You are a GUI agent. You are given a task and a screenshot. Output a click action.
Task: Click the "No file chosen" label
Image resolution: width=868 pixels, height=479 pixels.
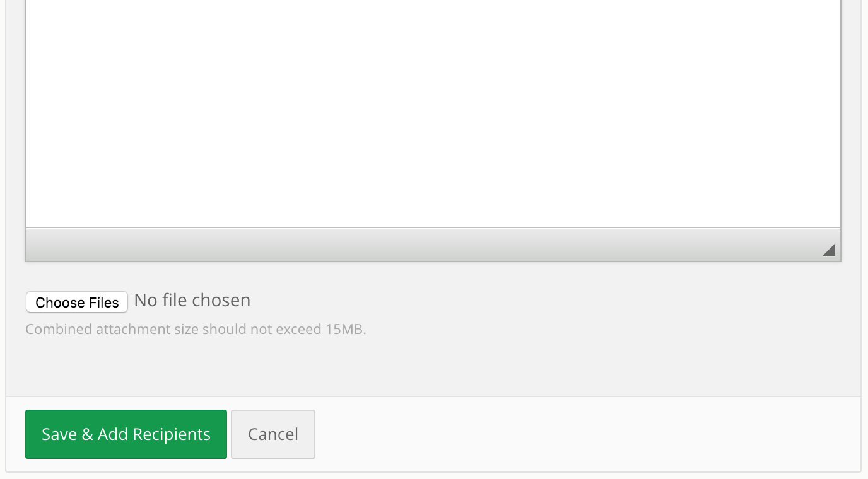[192, 300]
